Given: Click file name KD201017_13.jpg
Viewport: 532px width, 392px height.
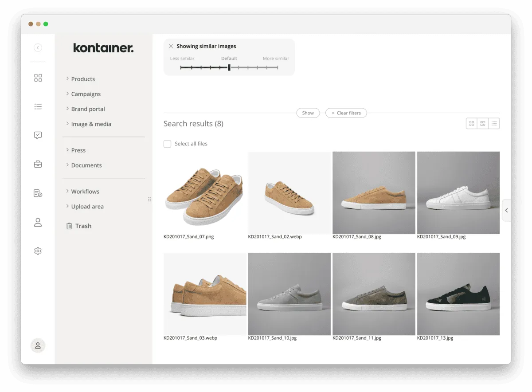Looking at the screenshot, I should 435,338.
